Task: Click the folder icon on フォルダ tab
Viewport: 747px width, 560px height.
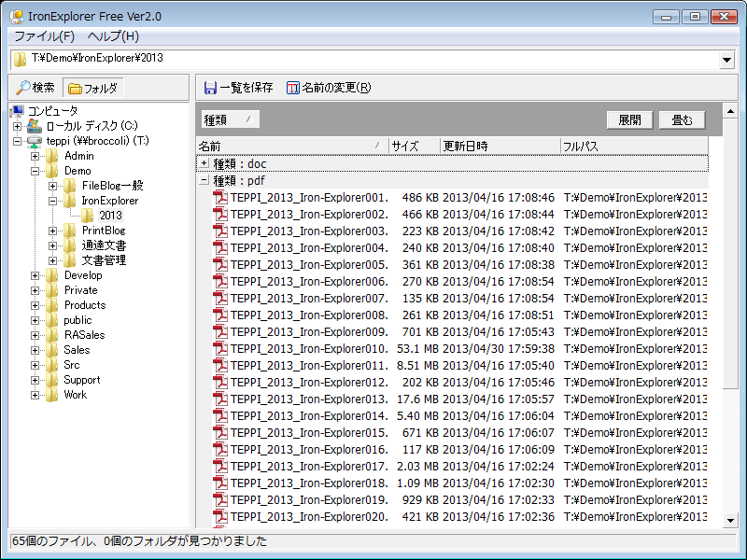Action: point(75,88)
